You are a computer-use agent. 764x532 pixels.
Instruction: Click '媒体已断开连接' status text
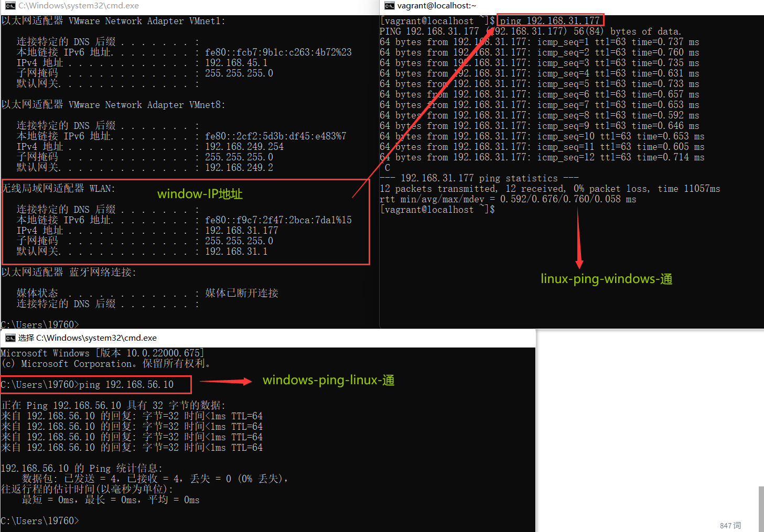point(242,294)
